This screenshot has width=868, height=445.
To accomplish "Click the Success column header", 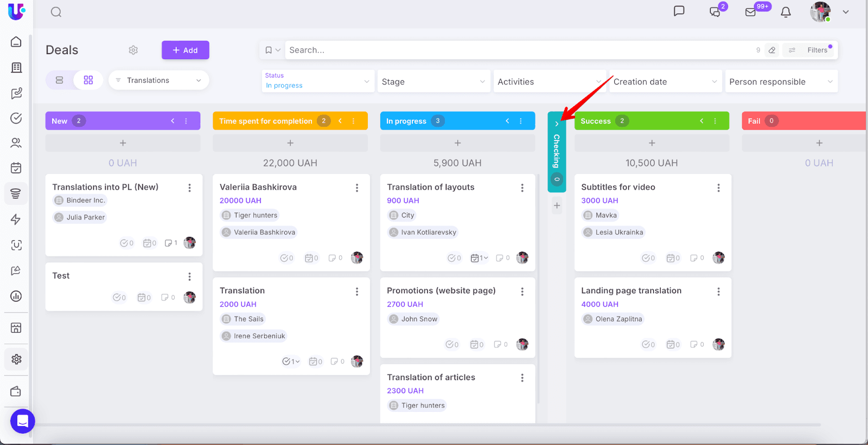I will tap(596, 121).
